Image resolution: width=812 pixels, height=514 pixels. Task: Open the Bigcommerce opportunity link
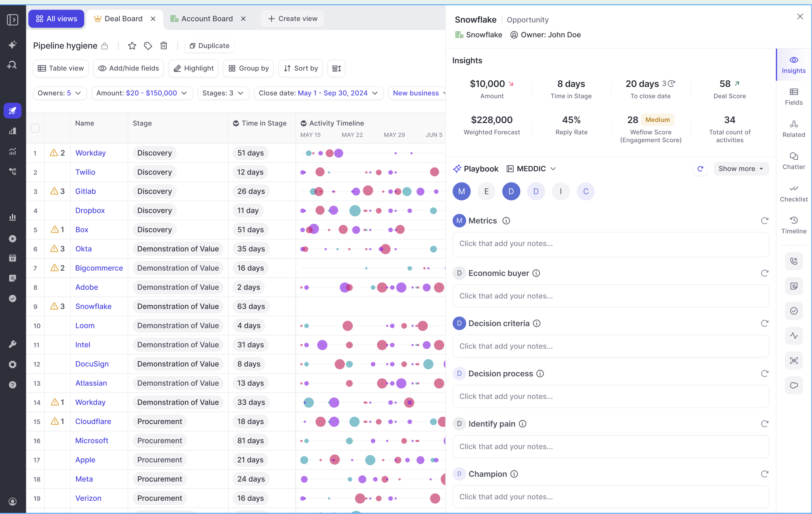tap(99, 268)
